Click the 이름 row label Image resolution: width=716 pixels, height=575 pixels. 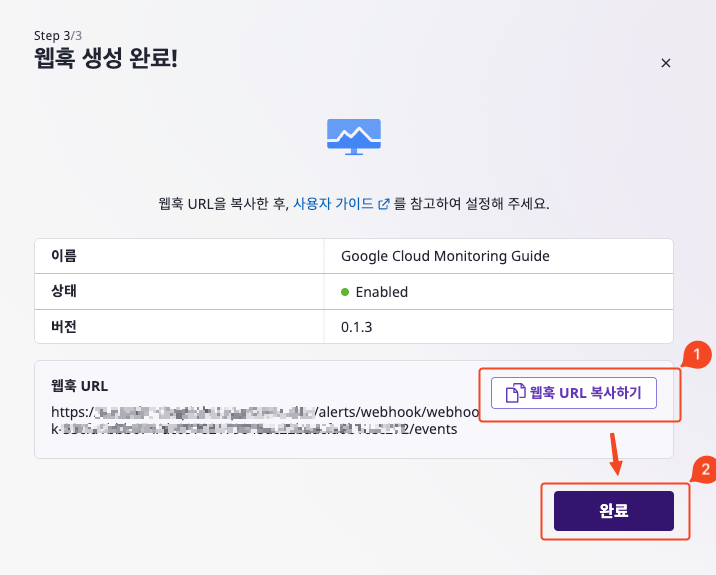pos(63,256)
